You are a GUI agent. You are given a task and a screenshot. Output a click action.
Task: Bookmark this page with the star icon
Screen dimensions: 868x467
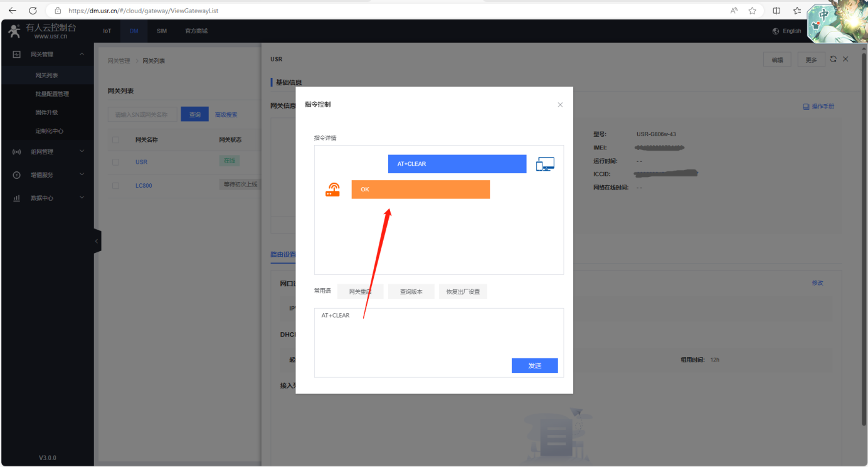[x=752, y=11]
